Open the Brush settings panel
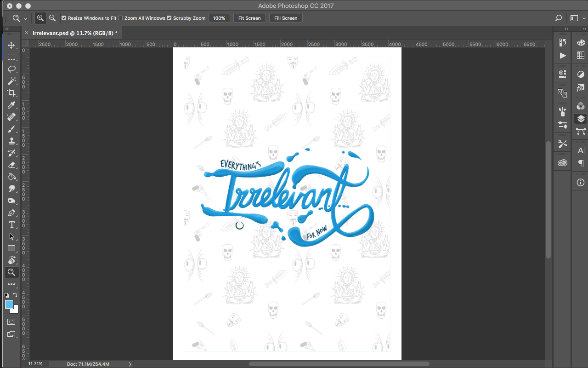Screen dimensions: 588x368 point(563,124)
